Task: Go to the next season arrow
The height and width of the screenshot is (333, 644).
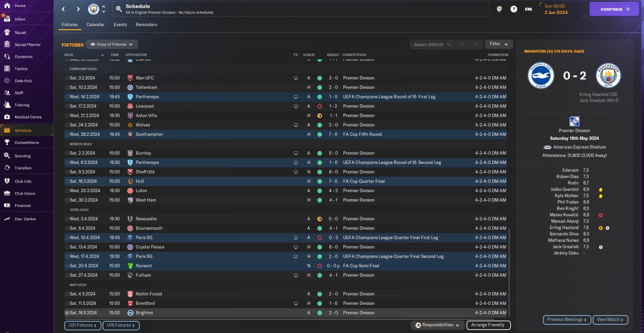Action: (475, 44)
